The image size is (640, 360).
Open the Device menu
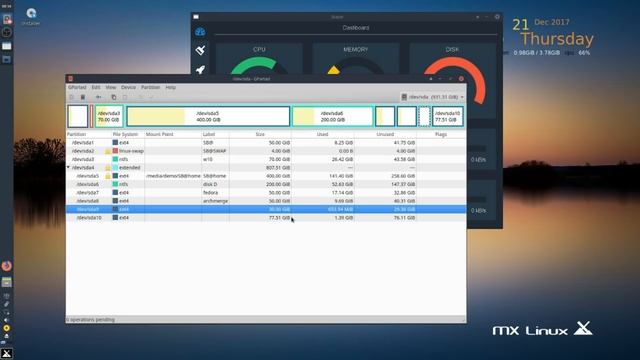point(128,87)
